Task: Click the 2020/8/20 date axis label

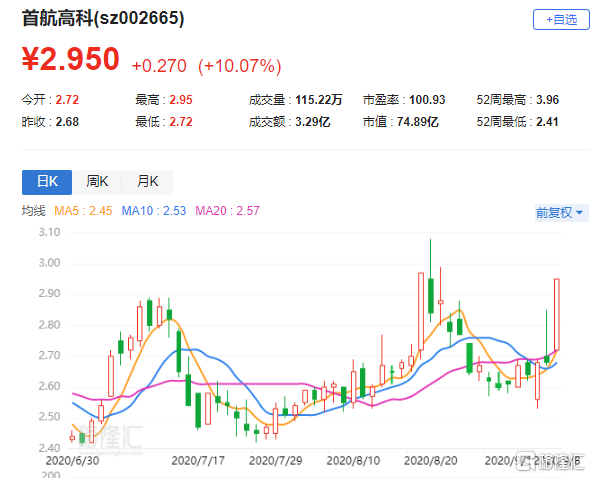Action: tap(430, 461)
